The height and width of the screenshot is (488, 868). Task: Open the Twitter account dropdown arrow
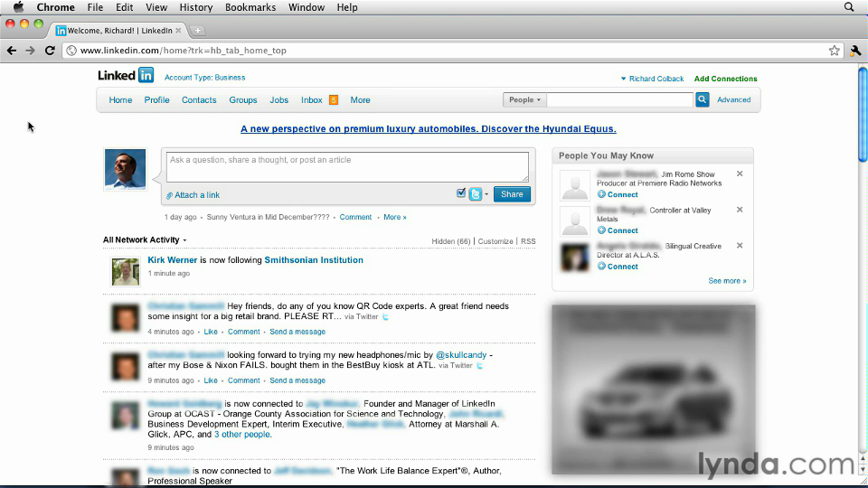pos(486,194)
